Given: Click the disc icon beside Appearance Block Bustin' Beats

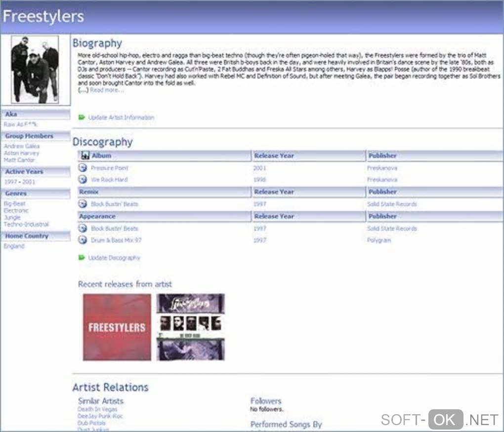Looking at the screenshot, I should click(x=83, y=228).
